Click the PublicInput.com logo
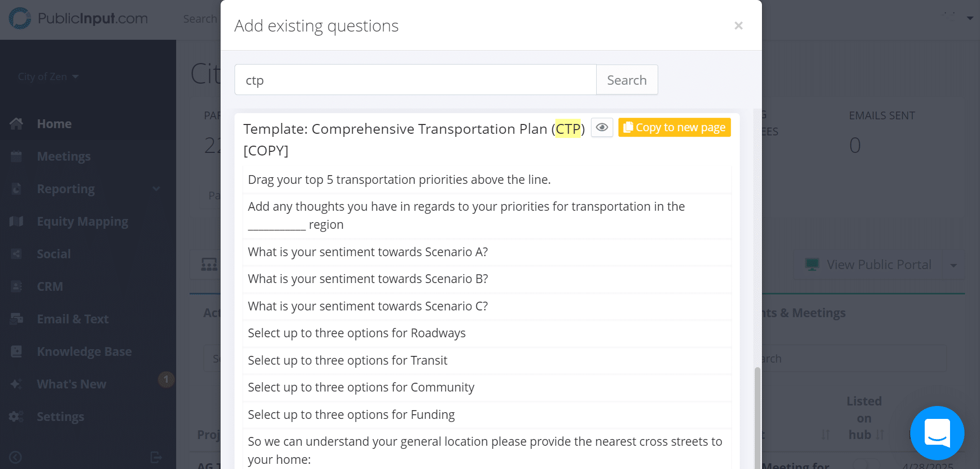 pos(77,19)
